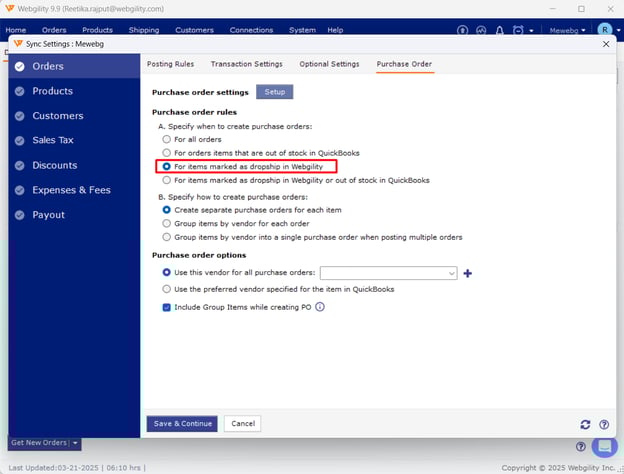
Task: Uncheck 'Include Group Items while creating PO'
Action: coord(167,307)
